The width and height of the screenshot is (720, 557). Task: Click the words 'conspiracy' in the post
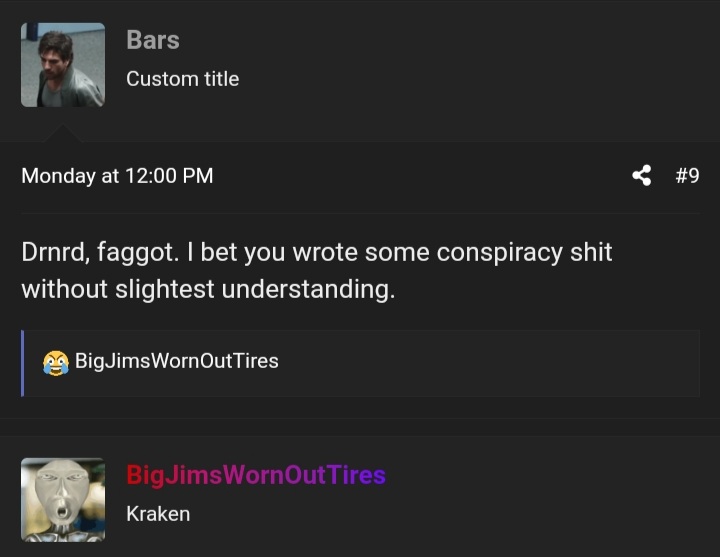pos(500,253)
